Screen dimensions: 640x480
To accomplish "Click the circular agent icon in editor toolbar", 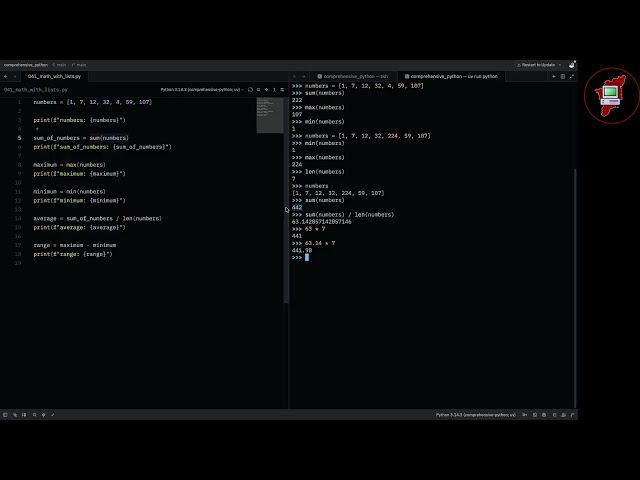I will tap(250, 89).
